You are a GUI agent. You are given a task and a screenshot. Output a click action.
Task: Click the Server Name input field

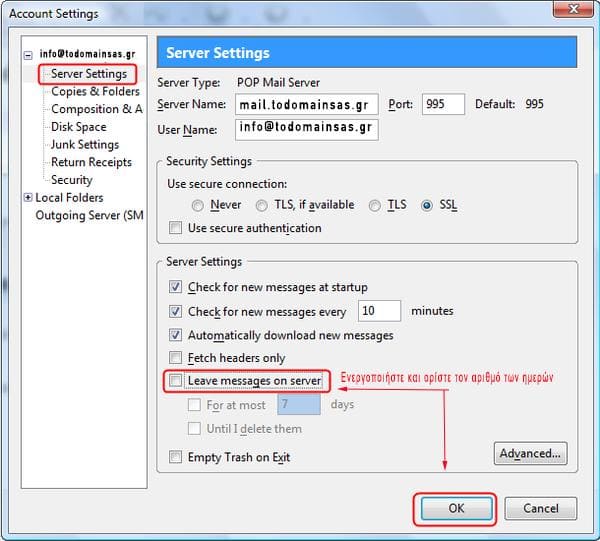307,105
